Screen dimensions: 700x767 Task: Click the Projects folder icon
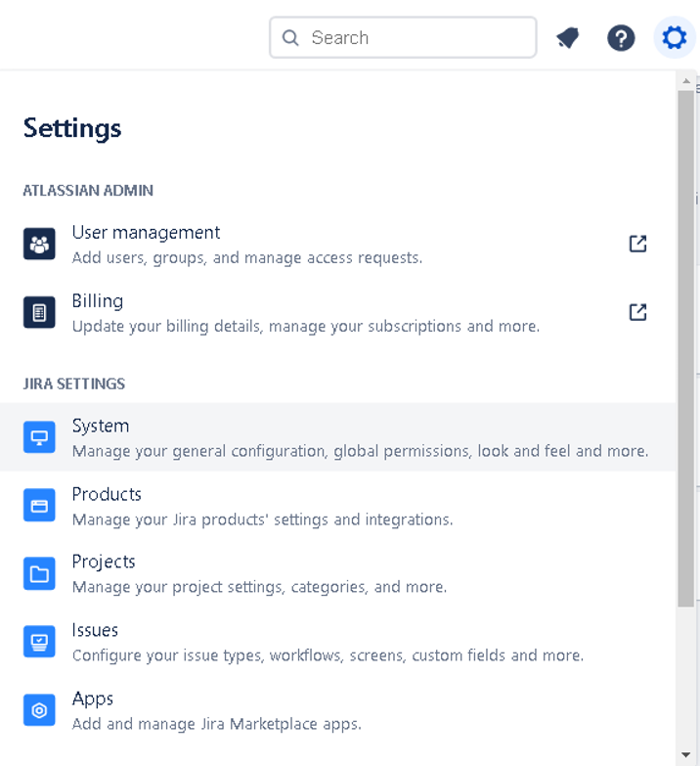pyautogui.click(x=39, y=573)
